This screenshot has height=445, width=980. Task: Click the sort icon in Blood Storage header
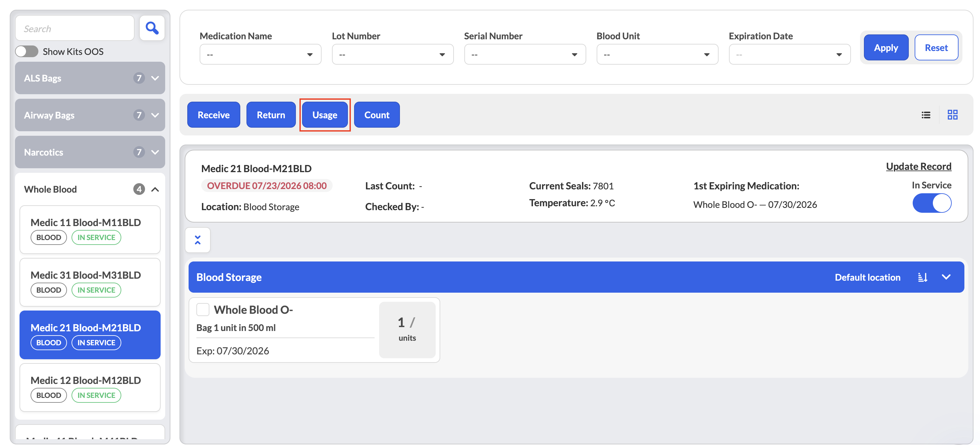tap(922, 277)
